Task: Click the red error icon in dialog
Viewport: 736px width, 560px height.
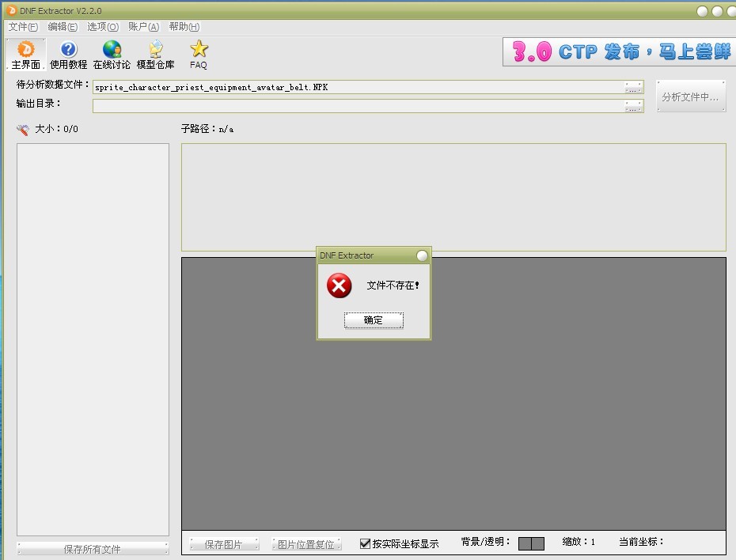Action: 339,286
